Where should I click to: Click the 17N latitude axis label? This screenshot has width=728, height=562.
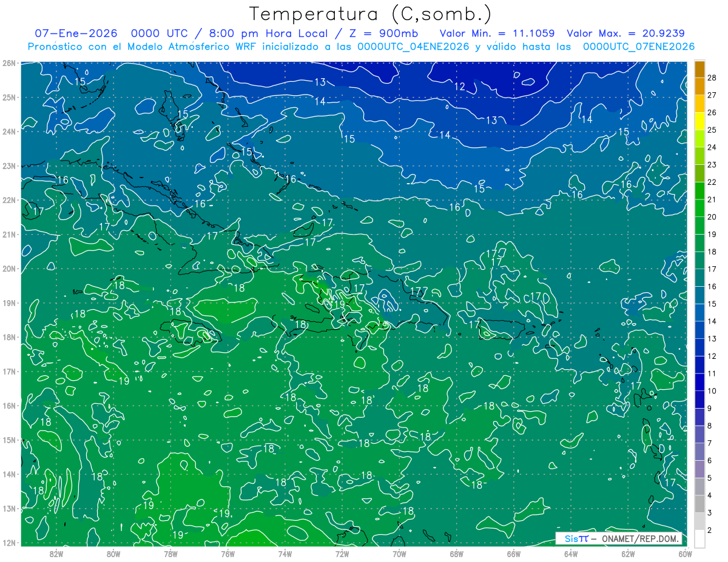[x=8, y=371]
